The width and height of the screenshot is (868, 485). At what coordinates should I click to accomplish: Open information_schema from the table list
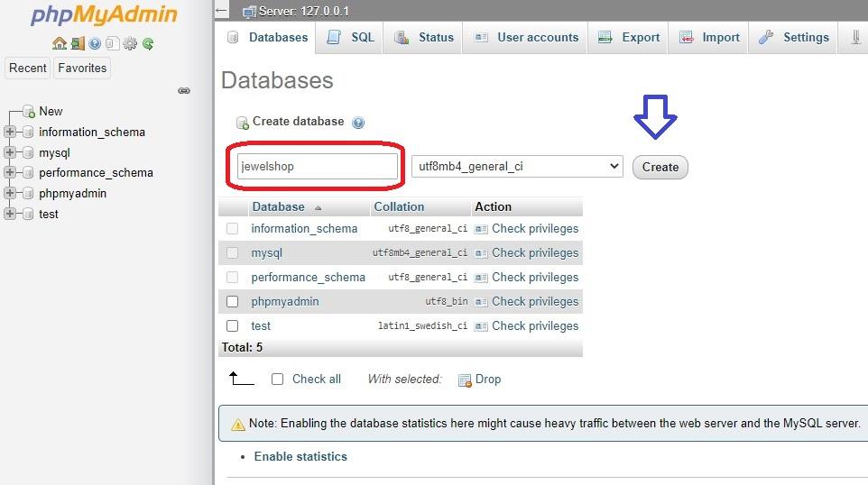pos(304,228)
